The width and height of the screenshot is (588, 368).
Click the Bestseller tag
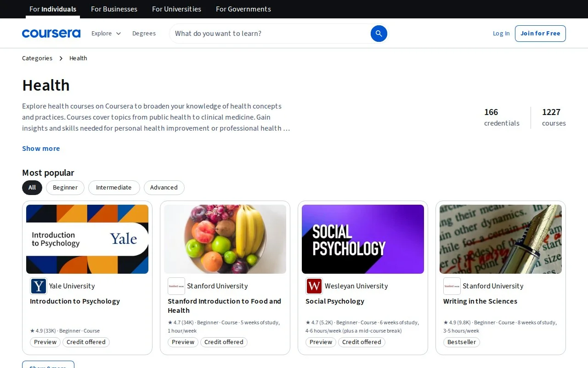coord(462,342)
